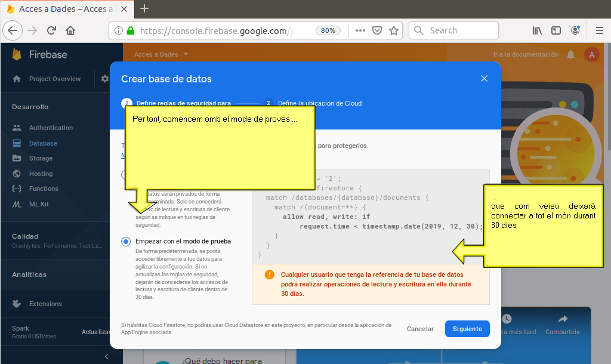This screenshot has height=364, width=611.
Task: Open site information icon in address bar
Action: coord(119,30)
